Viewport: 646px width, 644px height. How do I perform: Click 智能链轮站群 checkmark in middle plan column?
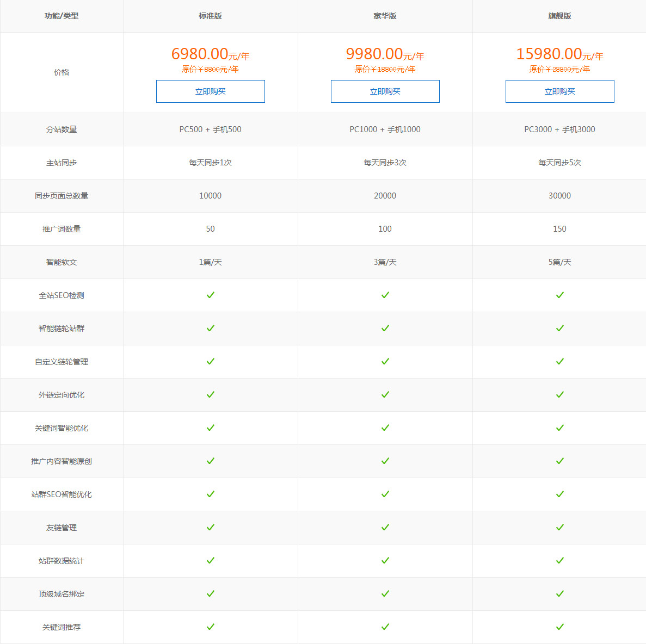[385, 328]
